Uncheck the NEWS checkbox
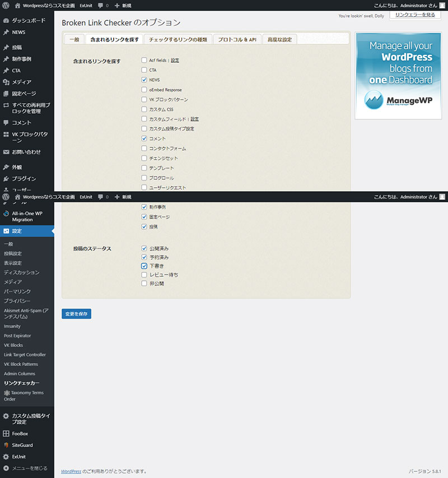Viewport: 448px width, 478px height. 144,80
